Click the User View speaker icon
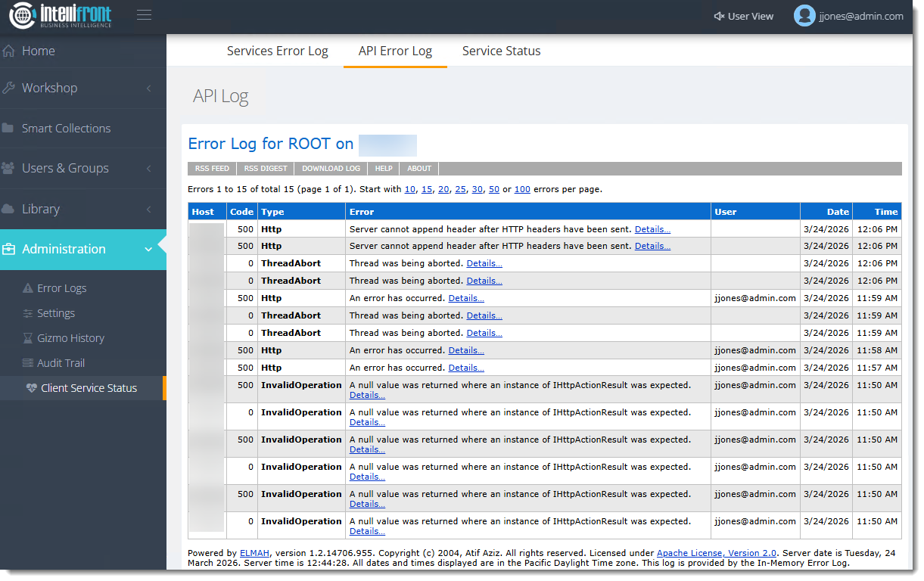The image size is (924, 581). point(719,17)
